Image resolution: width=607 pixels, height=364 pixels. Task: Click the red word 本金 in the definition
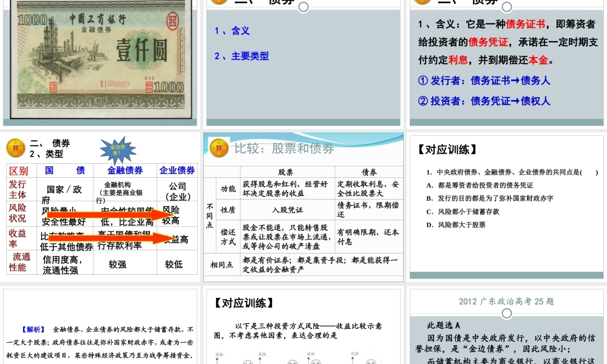(x=538, y=60)
